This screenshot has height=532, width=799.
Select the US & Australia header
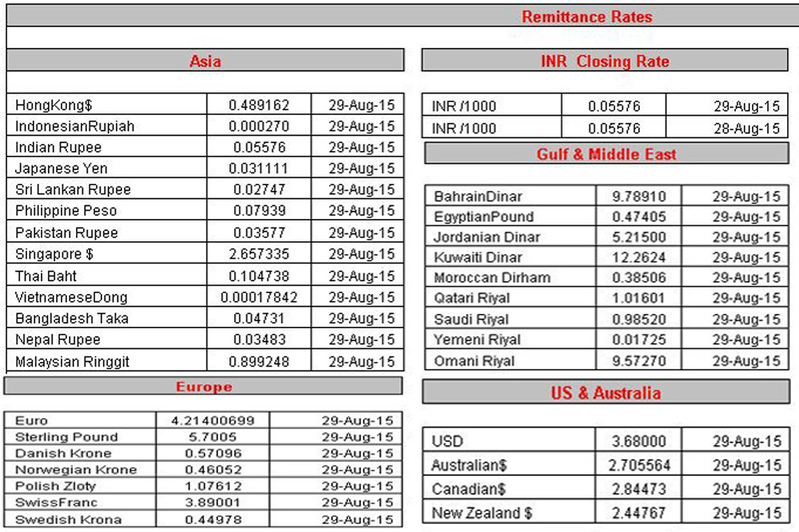pos(606,393)
